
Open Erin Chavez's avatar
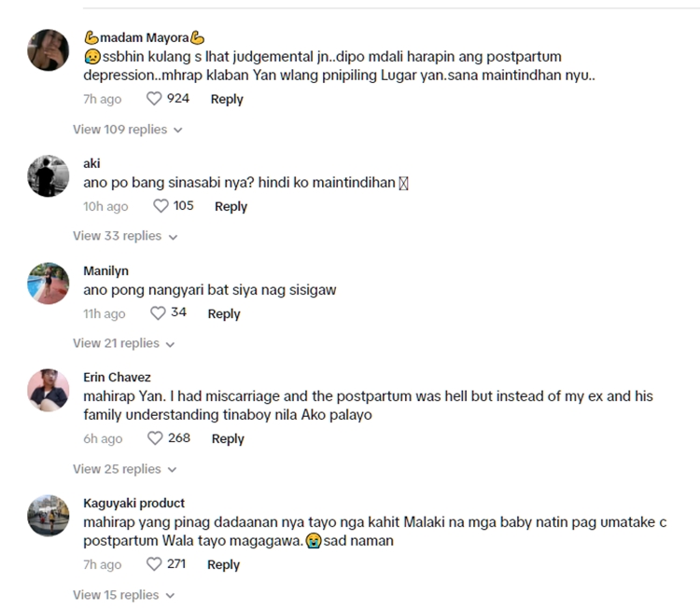tap(49, 391)
